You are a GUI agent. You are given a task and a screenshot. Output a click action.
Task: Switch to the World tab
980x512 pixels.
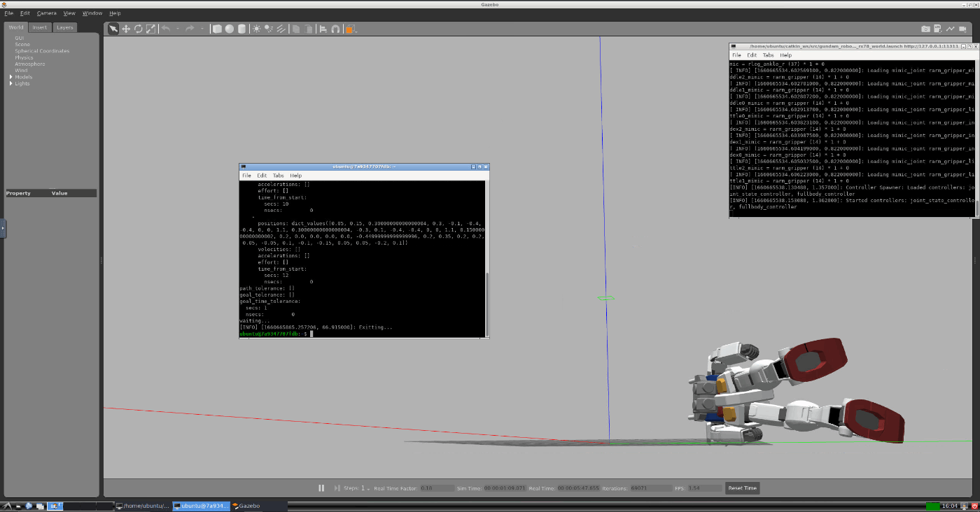[x=16, y=27]
